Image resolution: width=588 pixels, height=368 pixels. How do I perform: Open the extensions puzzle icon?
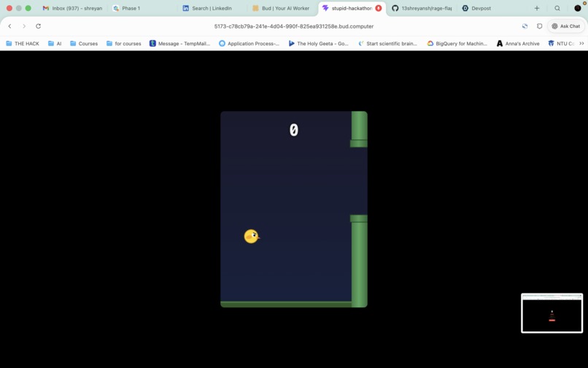(539, 26)
